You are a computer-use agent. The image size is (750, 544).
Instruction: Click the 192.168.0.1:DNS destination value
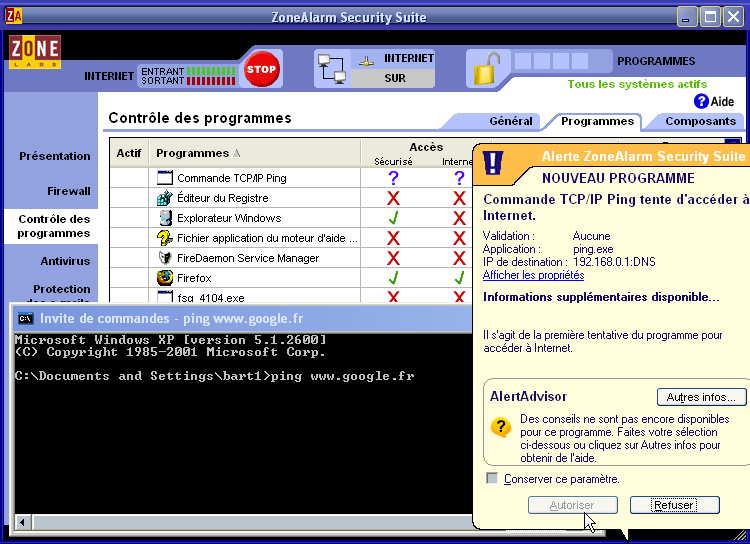614,262
